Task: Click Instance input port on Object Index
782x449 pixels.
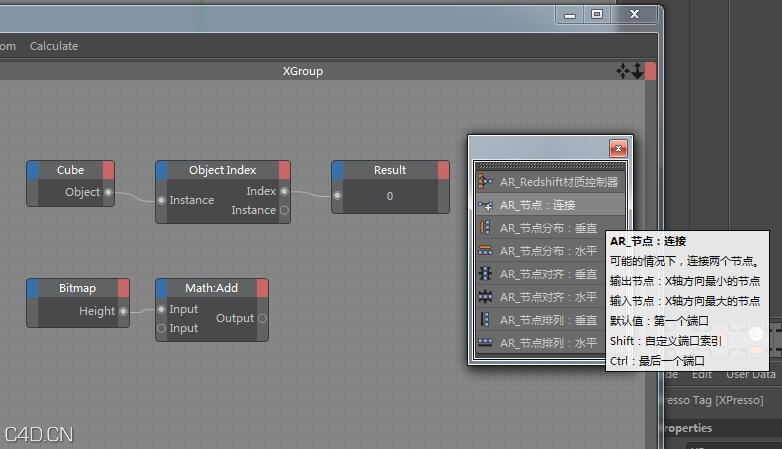Action: [x=162, y=200]
